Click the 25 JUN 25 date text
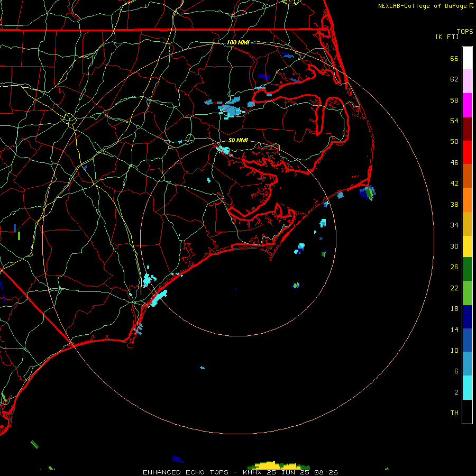This screenshot has width=476, height=476. (288, 472)
